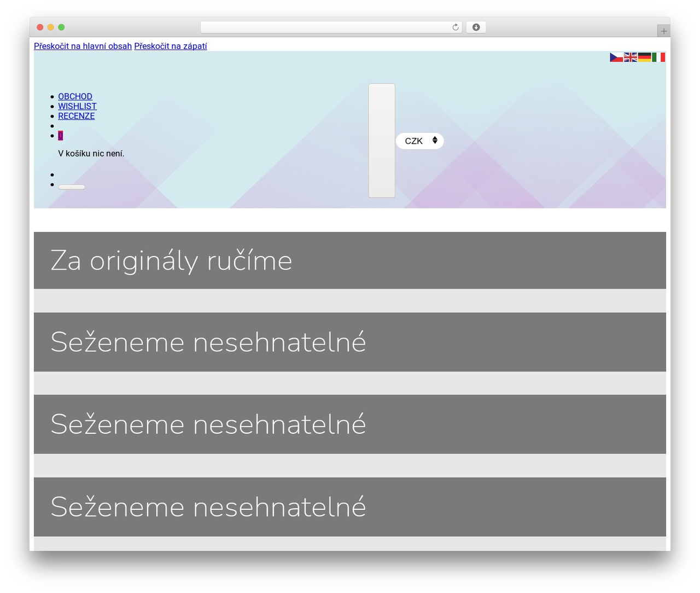Open the browser downloads button
This screenshot has height=593, width=700.
[x=476, y=27]
